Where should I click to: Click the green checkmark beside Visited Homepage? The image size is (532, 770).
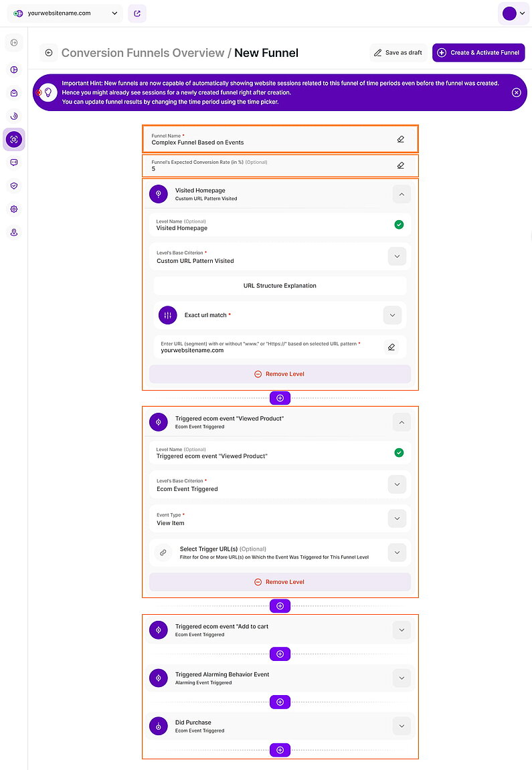(400, 224)
